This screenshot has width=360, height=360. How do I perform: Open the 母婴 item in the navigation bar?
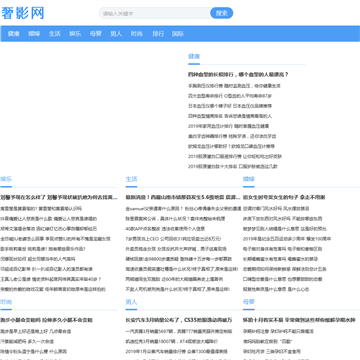tap(96, 34)
